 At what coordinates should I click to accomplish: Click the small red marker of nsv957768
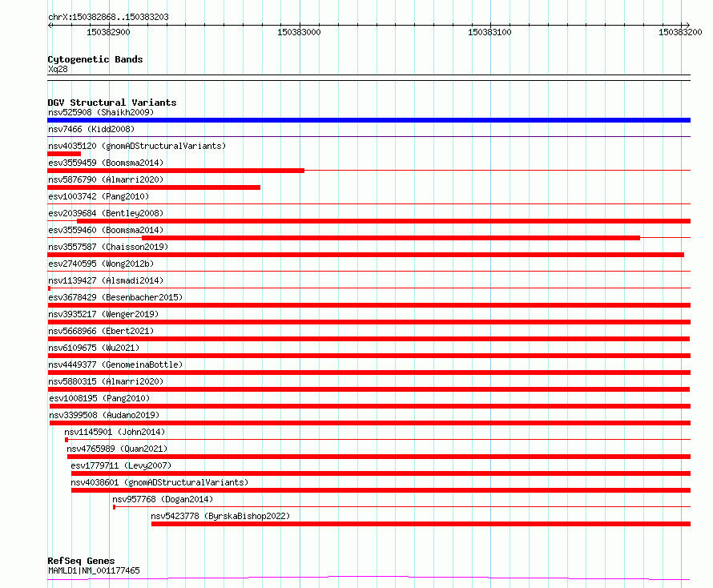(114, 507)
